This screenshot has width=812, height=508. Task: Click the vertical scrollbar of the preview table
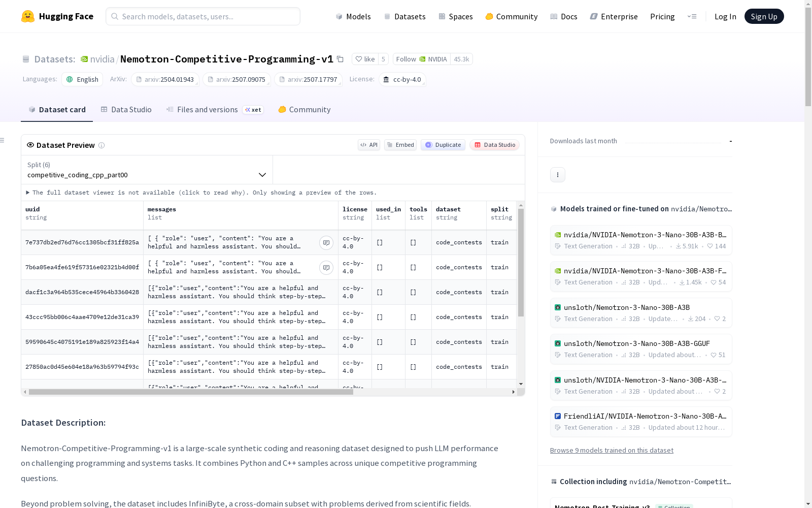click(x=521, y=263)
